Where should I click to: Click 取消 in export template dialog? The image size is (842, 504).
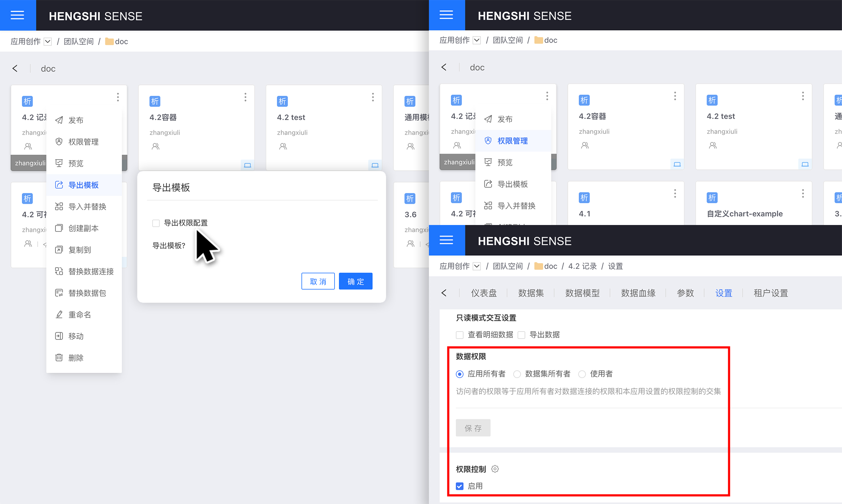point(318,281)
